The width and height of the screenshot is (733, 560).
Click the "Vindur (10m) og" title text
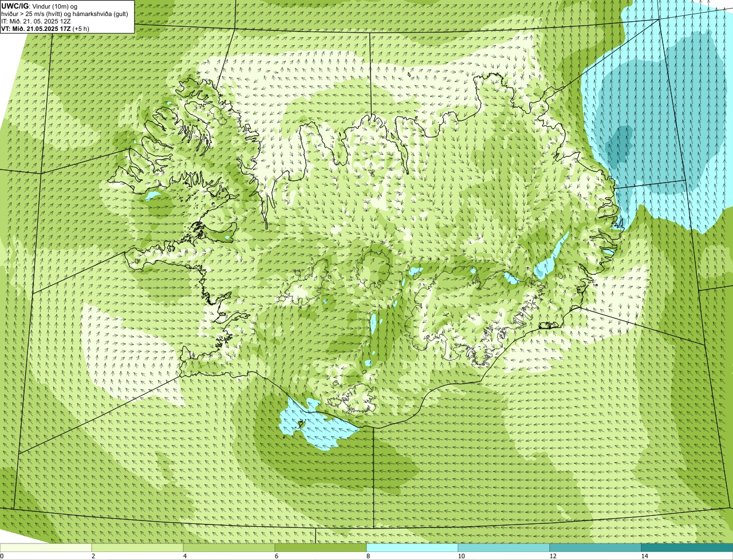pyautogui.click(x=54, y=6)
